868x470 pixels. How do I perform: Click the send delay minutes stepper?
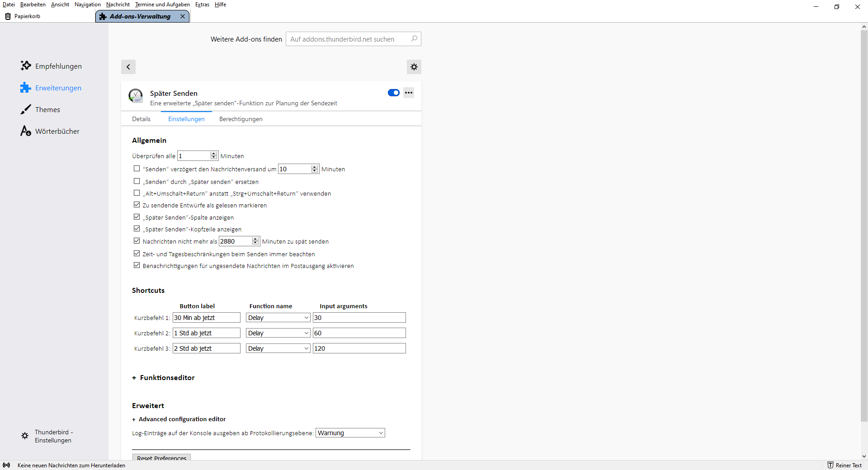pyautogui.click(x=315, y=169)
